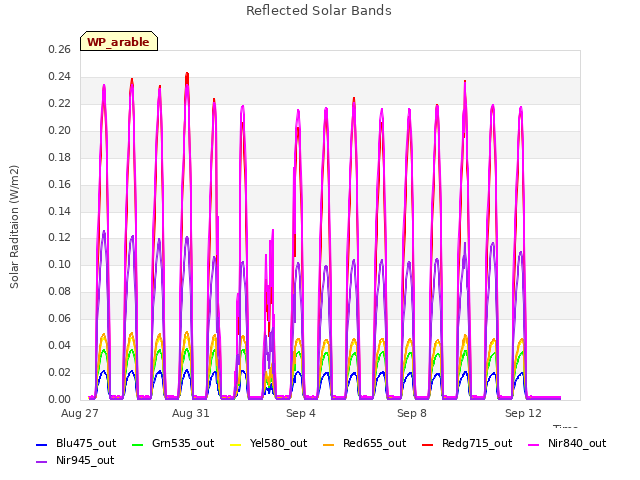The image size is (640, 480).
Task: Click the red Redg715_out legend swatch
Action: [427, 444]
